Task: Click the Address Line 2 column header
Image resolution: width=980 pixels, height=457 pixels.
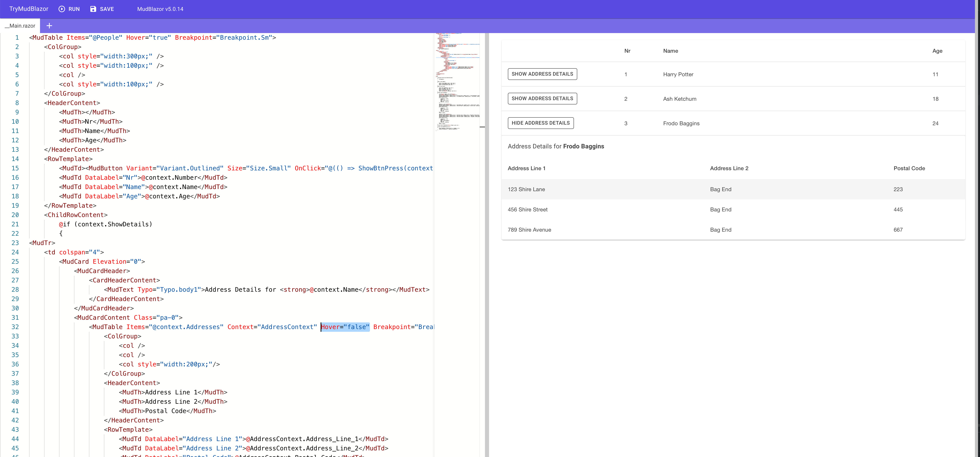Action: pos(729,168)
